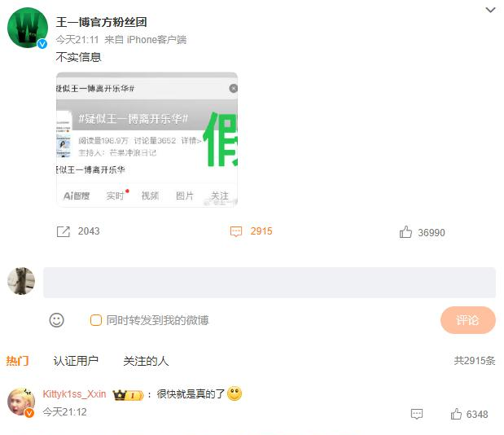504x435 pixels.
Task: Open the emoji picker smiley icon
Action: tap(56, 320)
